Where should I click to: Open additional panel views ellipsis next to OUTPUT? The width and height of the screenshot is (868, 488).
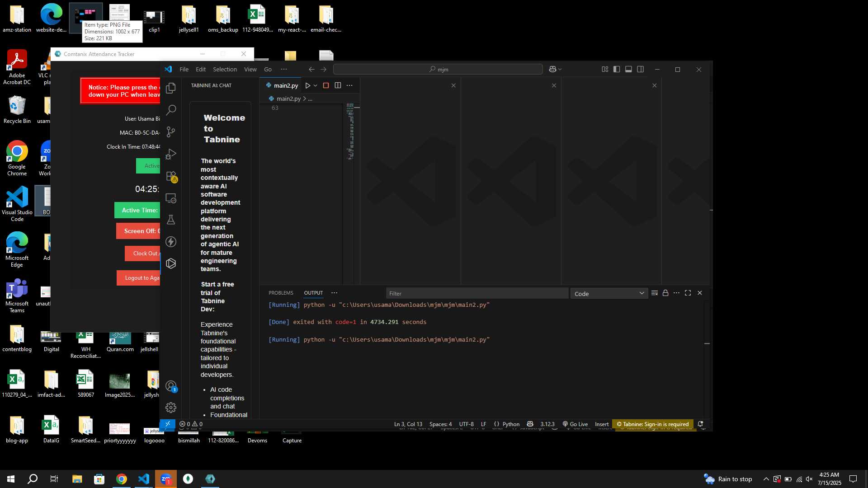pyautogui.click(x=334, y=293)
